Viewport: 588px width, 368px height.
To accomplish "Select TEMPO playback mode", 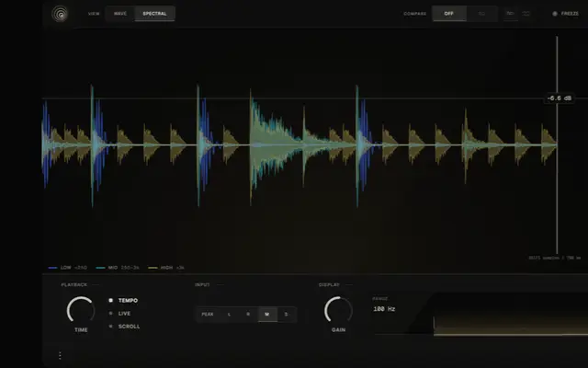I will (123, 301).
